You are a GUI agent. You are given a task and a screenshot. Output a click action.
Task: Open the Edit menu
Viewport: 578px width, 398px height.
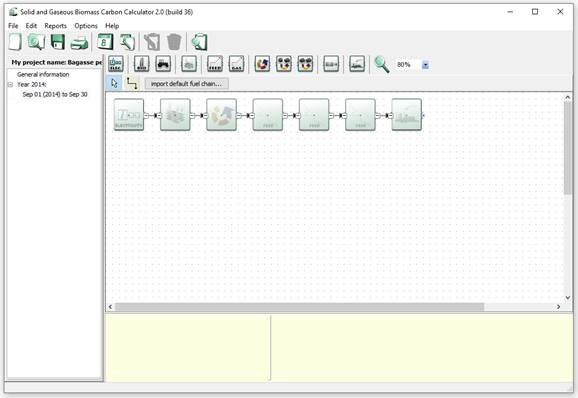pos(31,26)
